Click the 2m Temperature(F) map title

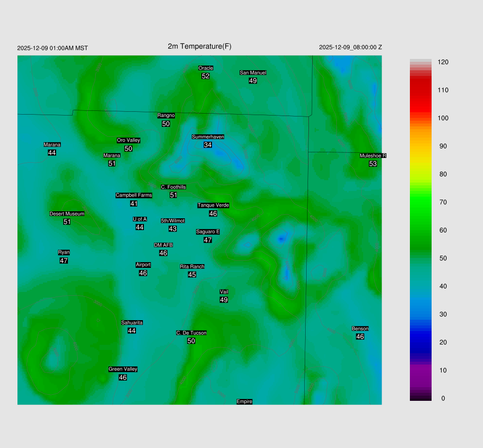200,46
